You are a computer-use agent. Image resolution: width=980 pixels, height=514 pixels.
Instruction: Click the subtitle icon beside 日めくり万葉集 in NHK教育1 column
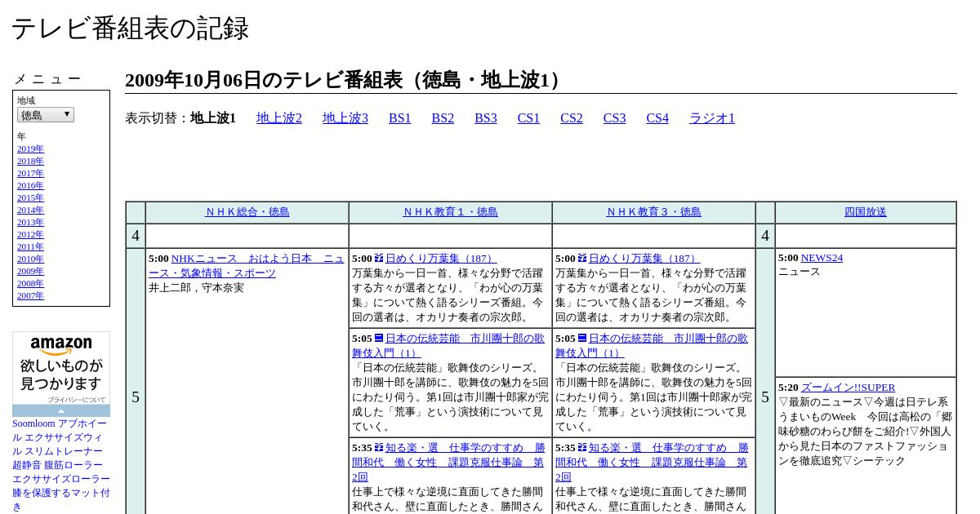click(x=379, y=259)
